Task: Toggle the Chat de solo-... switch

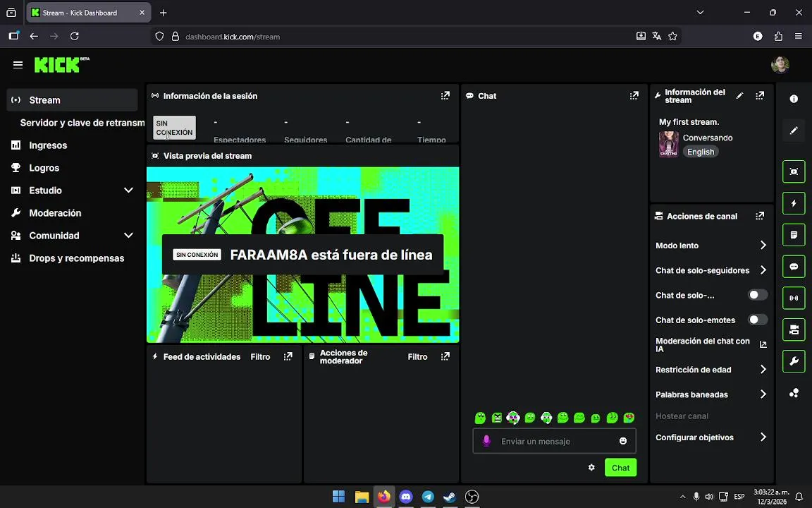Action: click(758, 295)
